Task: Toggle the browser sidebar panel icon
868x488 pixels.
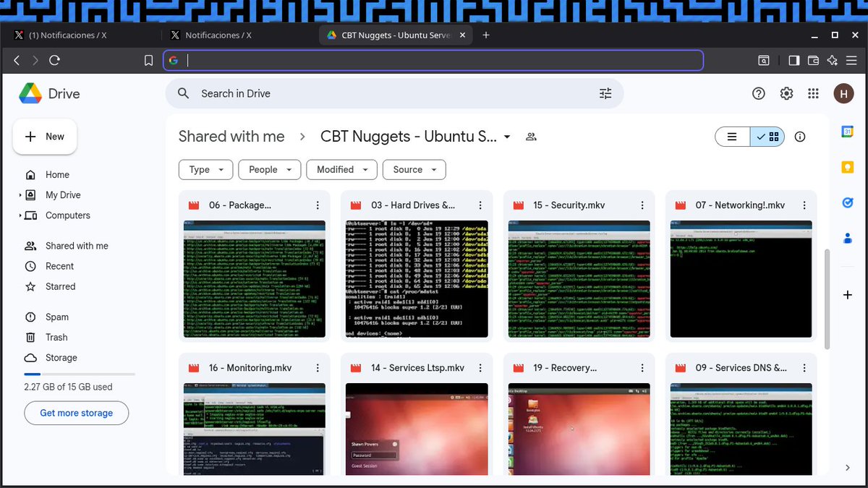Action: tap(793, 61)
